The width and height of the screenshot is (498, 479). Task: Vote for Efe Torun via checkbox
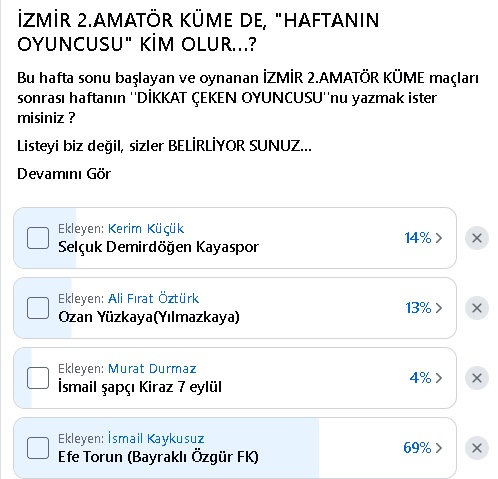click(38, 448)
